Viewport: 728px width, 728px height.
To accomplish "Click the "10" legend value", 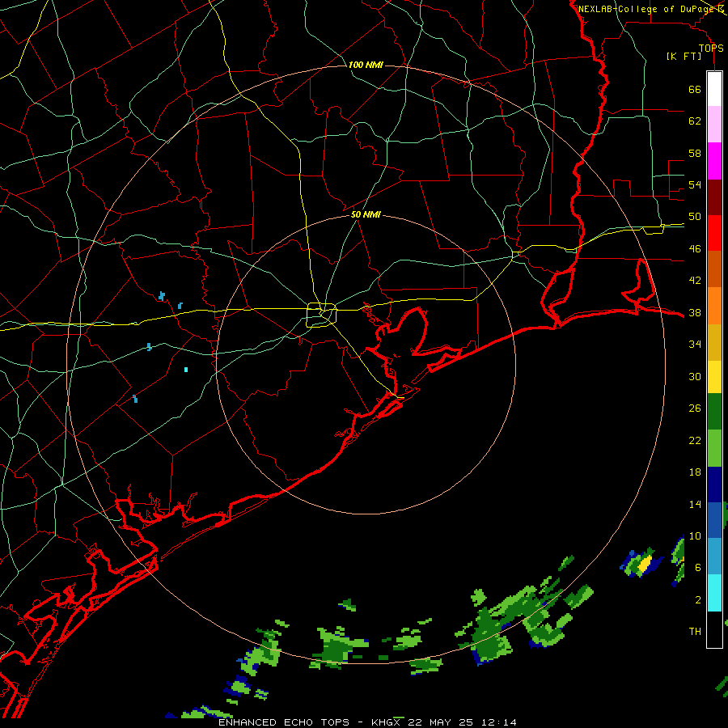I will [x=695, y=536].
